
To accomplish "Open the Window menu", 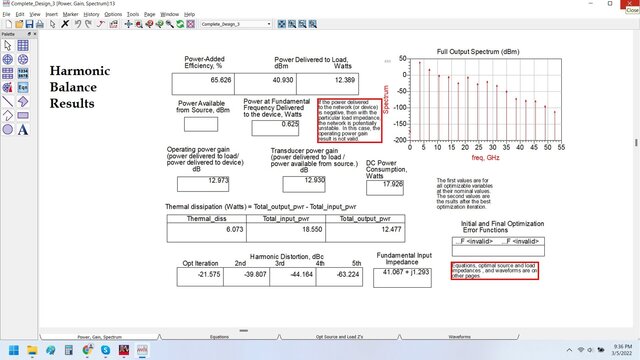I will 169,14.
